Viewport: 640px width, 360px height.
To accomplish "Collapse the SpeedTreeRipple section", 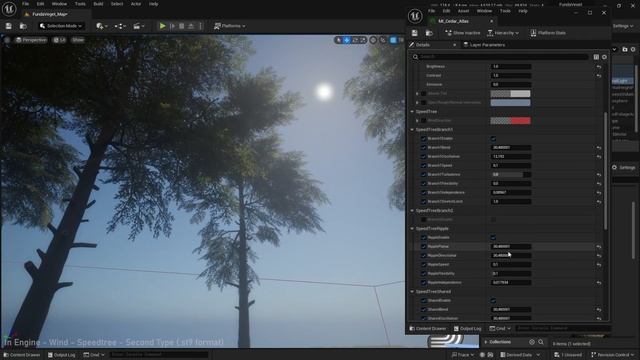I will pos(412,229).
